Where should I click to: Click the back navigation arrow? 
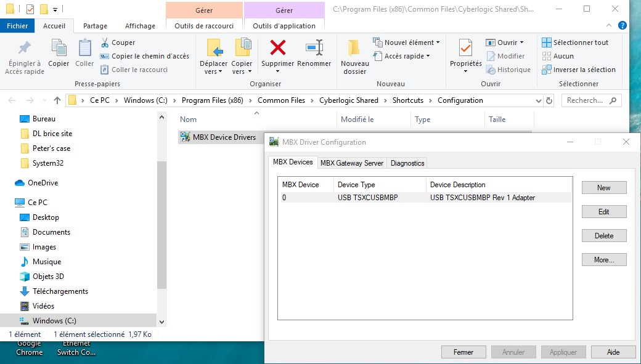pos(12,100)
